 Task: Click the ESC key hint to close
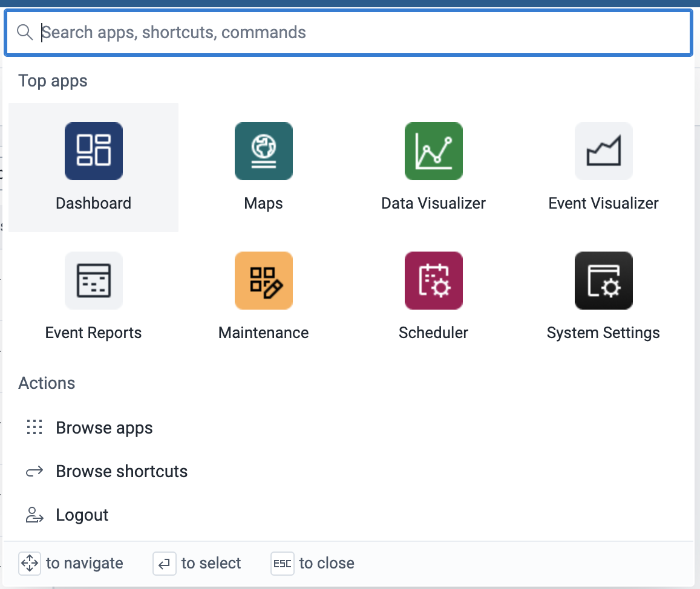click(283, 564)
